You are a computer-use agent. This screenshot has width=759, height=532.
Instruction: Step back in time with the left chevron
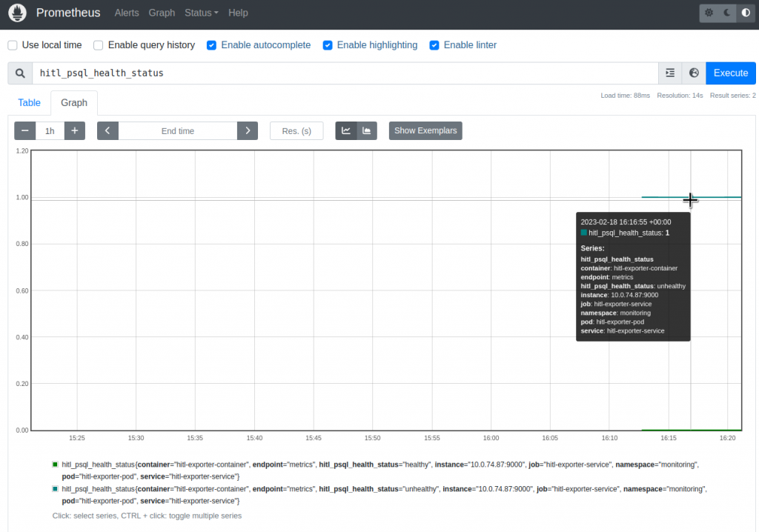[107, 130]
